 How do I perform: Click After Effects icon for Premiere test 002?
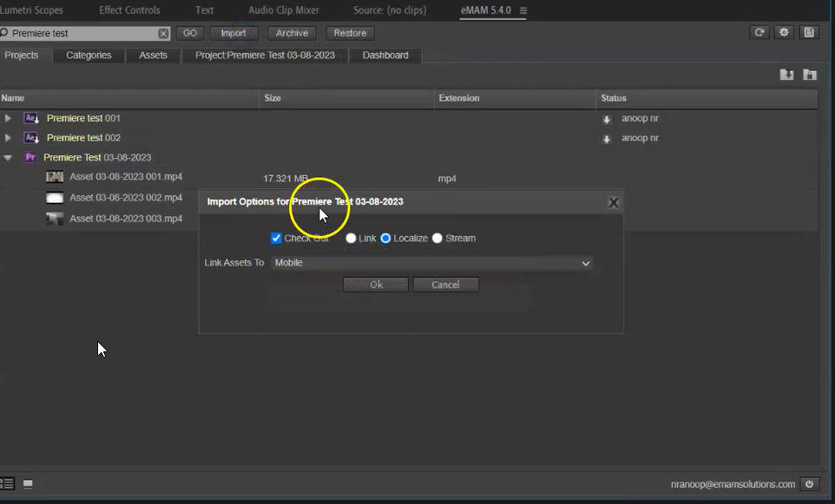[31, 138]
